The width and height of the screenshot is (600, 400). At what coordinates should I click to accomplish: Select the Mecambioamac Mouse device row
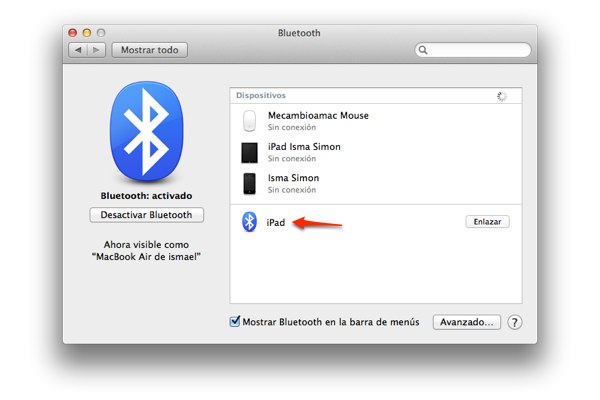tap(376, 121)
